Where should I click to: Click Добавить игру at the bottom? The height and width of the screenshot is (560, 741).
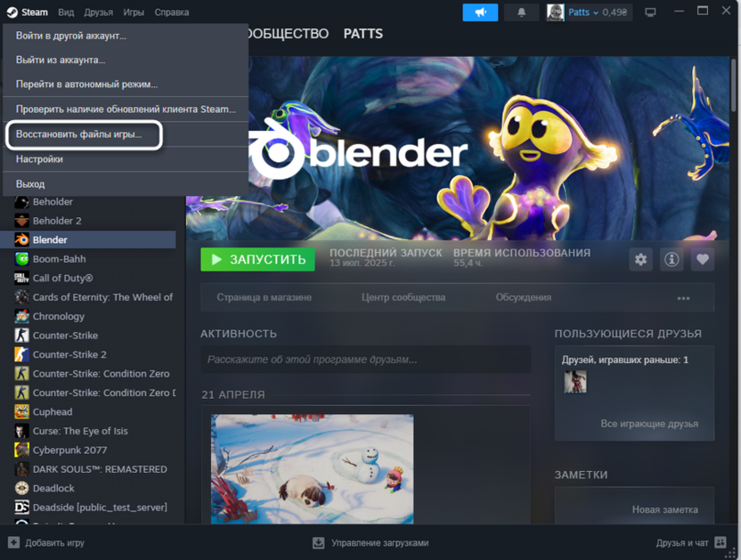click(x=46, y=542)
